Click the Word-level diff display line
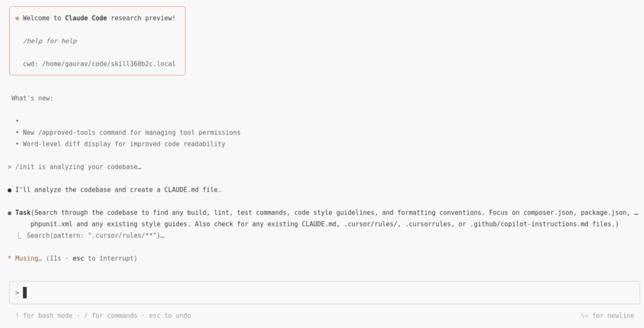The height and width of the screenshot is (328, 644). click(120, 144)
